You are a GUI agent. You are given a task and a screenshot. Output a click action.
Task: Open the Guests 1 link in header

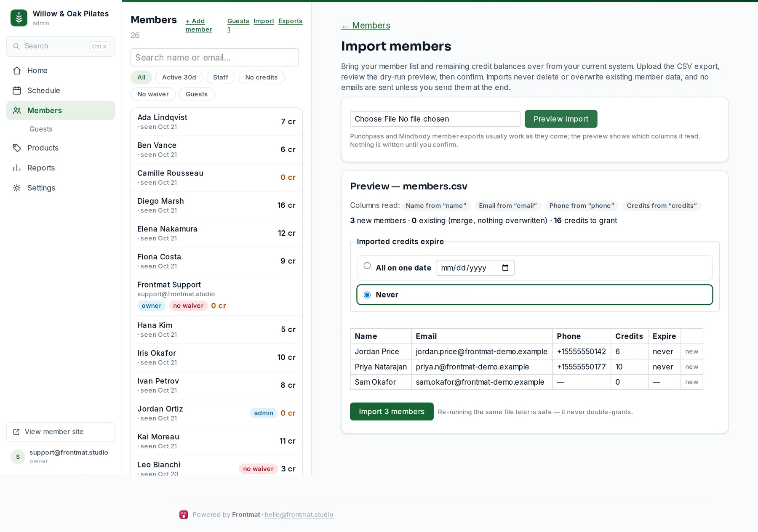[x=238, y=25]
